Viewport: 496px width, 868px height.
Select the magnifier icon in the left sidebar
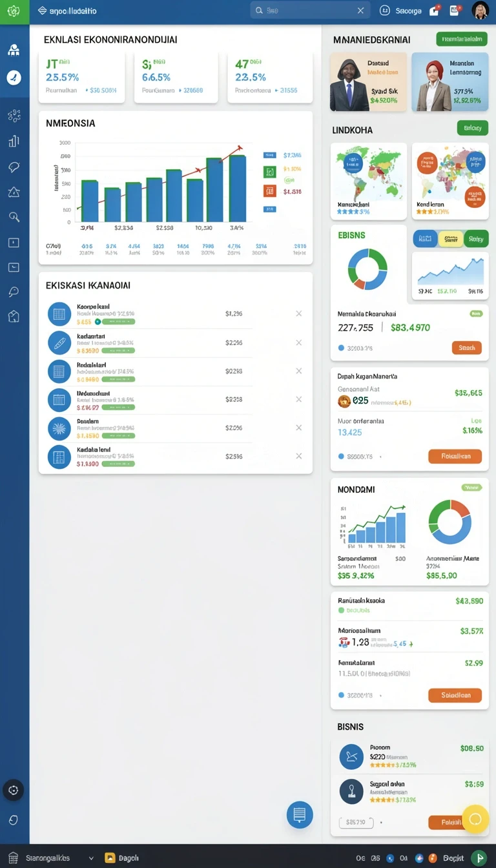14,217
